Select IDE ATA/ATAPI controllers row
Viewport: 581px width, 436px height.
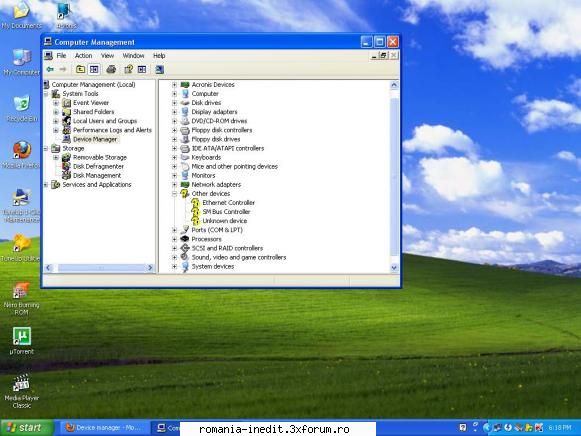tap(228, 148)
